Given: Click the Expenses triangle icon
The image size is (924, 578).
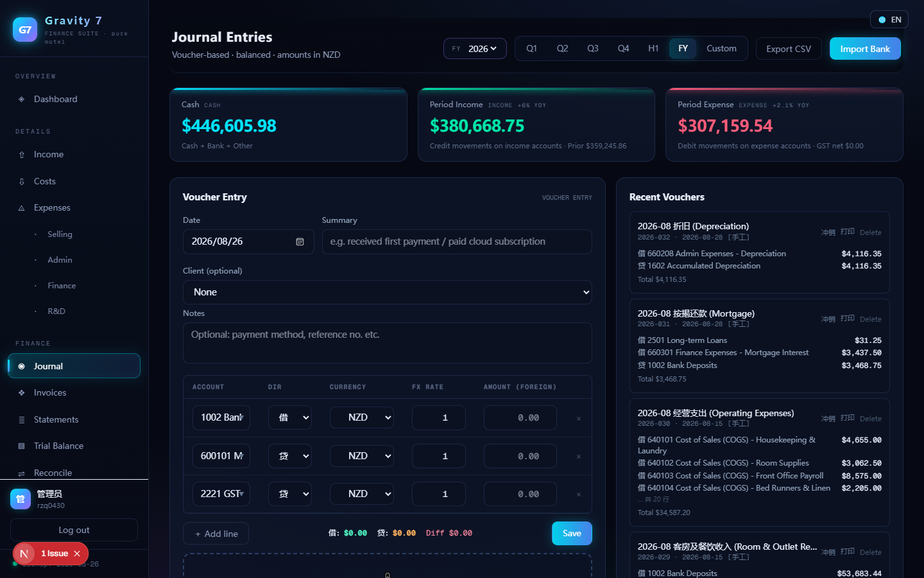Looking at the screenshot, I should point(22,208).
